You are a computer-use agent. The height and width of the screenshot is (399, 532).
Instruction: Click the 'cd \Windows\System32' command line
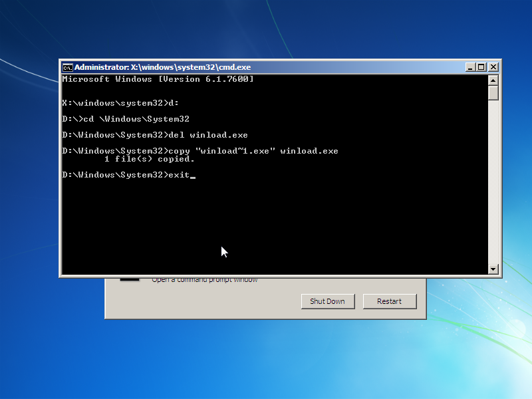[125, 119]
